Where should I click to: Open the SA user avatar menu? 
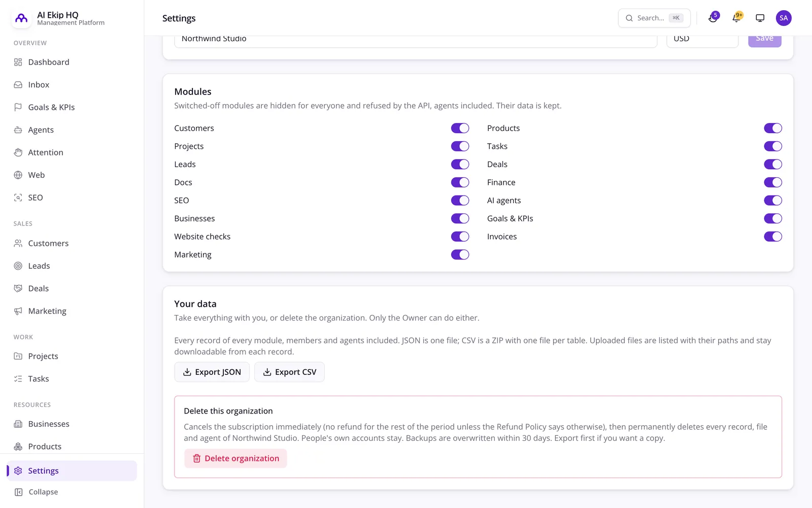coord(784,18)
